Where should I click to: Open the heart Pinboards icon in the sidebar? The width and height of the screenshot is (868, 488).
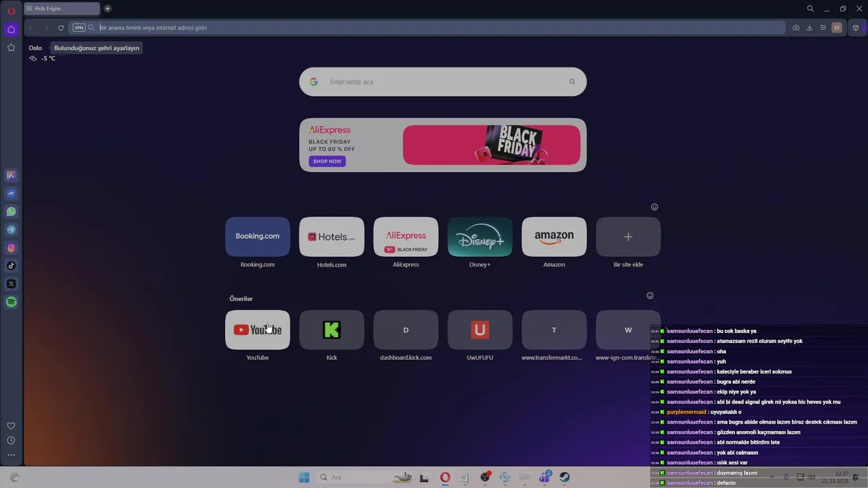(x=11, y=426)
